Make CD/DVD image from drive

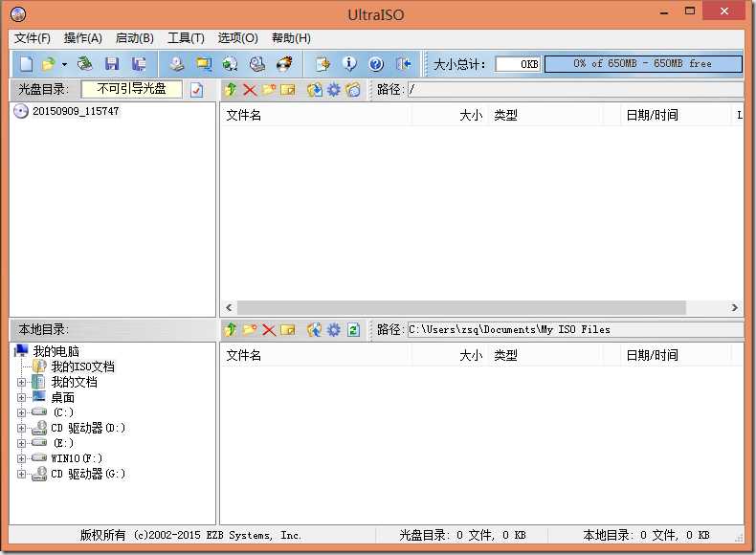[x=176, y=64]
